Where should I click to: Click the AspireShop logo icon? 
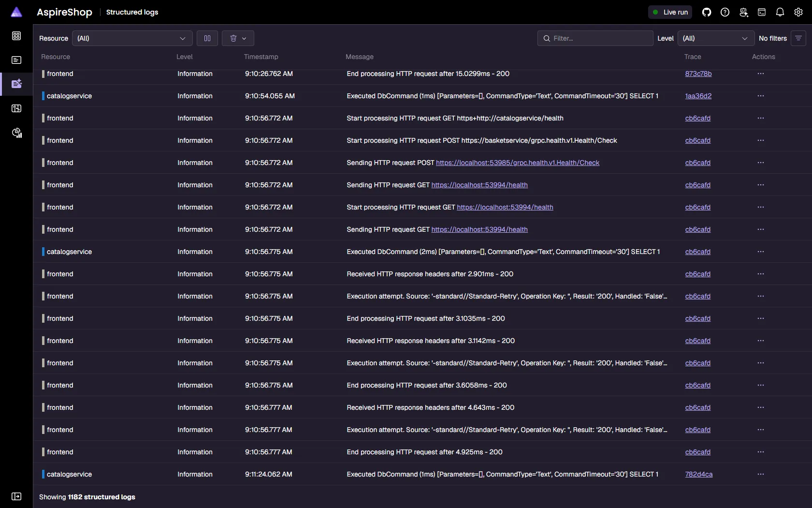16,12
